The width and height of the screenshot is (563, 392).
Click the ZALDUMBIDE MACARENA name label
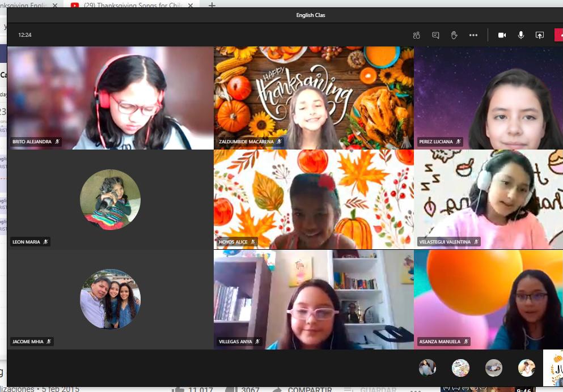[246, 142]
